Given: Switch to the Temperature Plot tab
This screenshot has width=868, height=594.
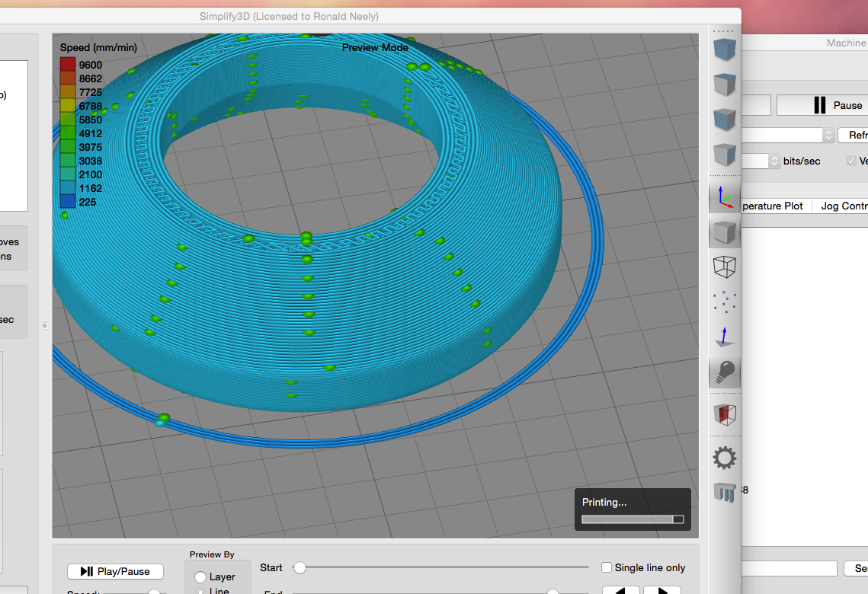Looking at the screenshot, I should pyautogui.click(x=773, y=206).
